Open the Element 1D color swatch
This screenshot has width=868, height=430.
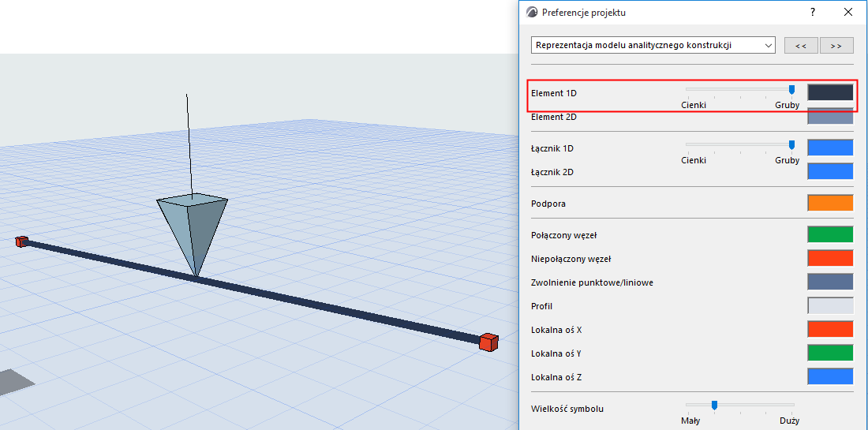(x=830, y=92)
